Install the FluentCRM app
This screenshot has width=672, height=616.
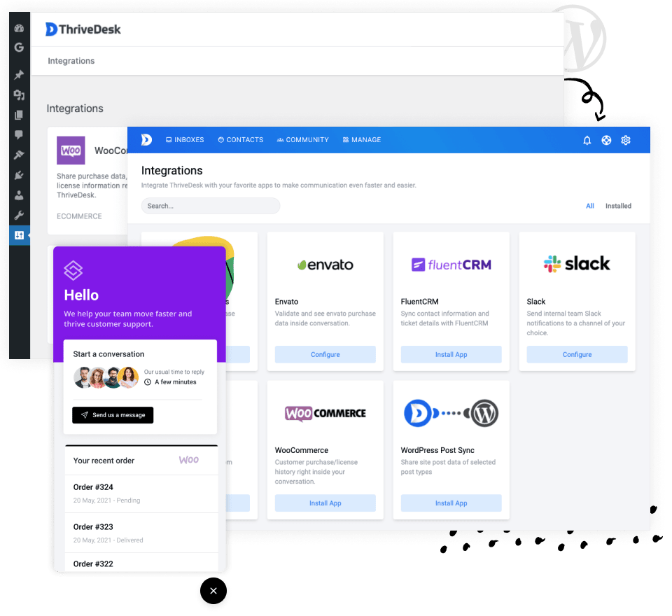pos(451,354)
